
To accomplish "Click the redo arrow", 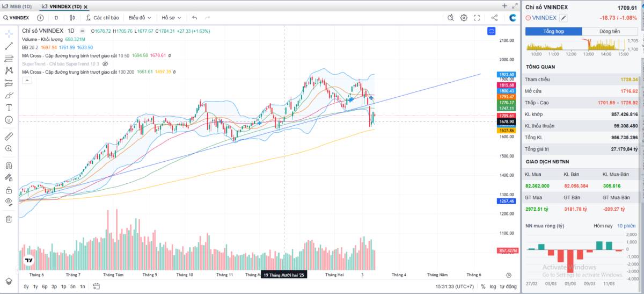I will [208, 18].
